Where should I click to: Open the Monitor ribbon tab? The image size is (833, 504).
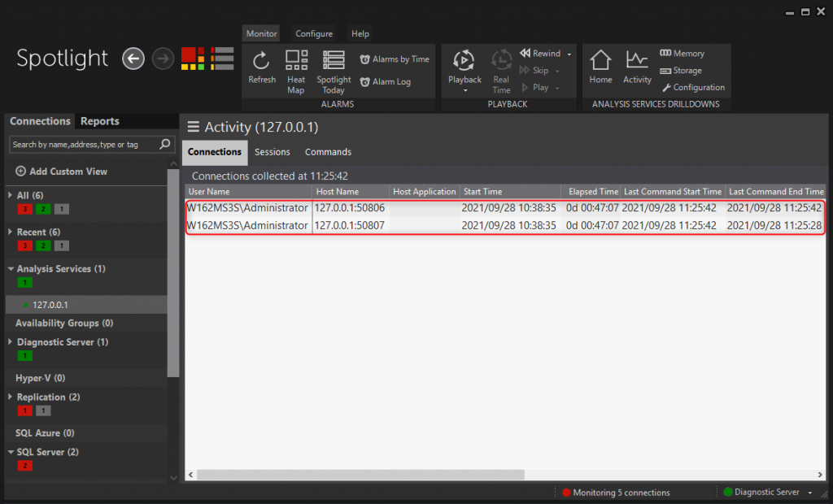point(261,33)
